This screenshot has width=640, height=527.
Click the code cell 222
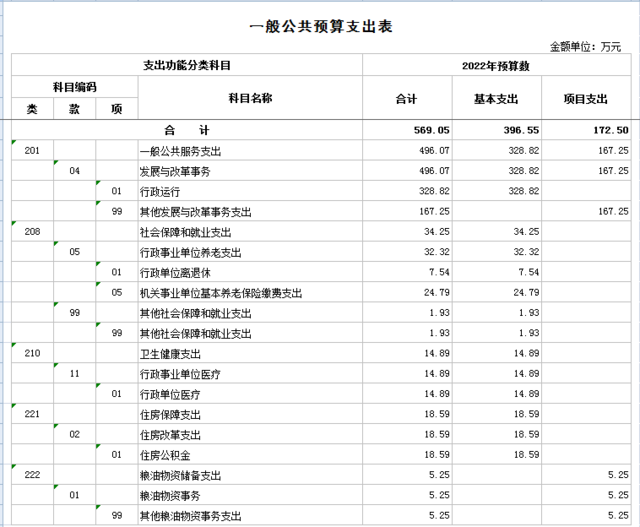[32, 475]
